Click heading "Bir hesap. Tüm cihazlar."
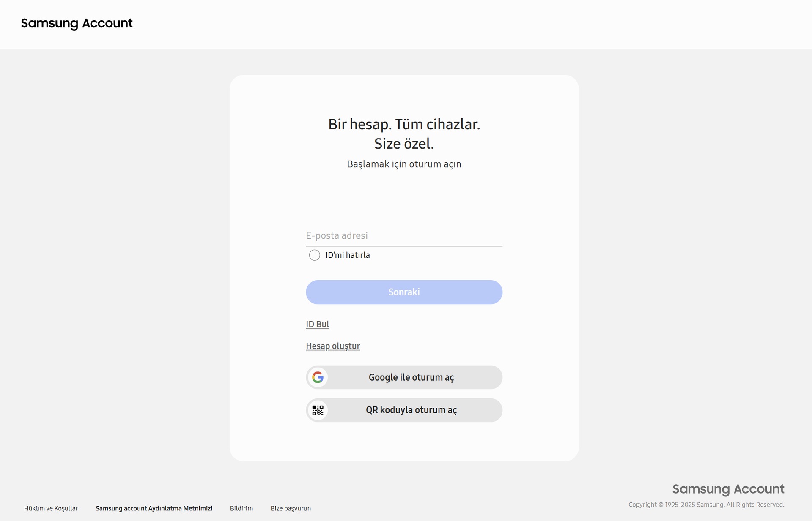 (404, 124)
